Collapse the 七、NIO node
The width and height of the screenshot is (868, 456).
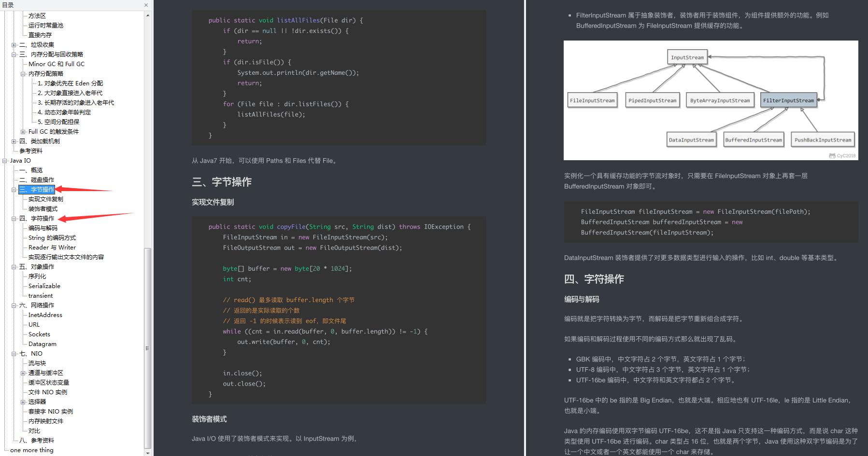[14, 354]
